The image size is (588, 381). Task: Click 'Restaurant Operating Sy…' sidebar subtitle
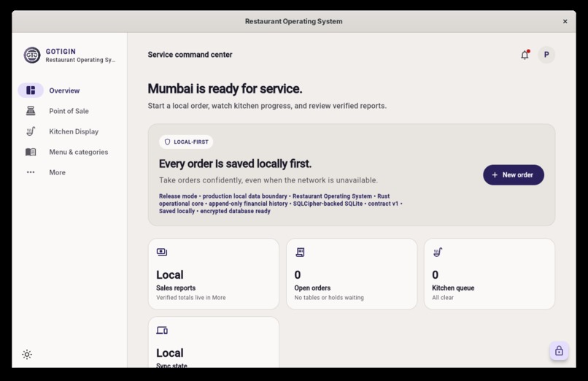[80, 60]
